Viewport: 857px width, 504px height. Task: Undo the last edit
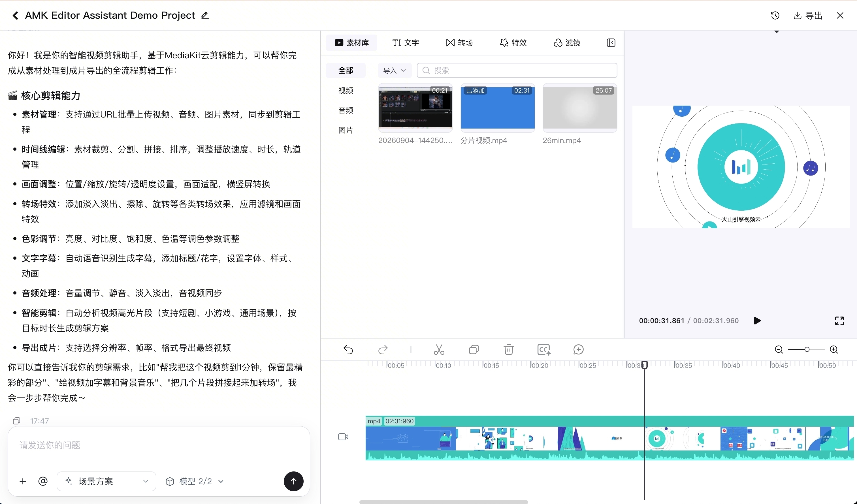(x=348, y=350)
